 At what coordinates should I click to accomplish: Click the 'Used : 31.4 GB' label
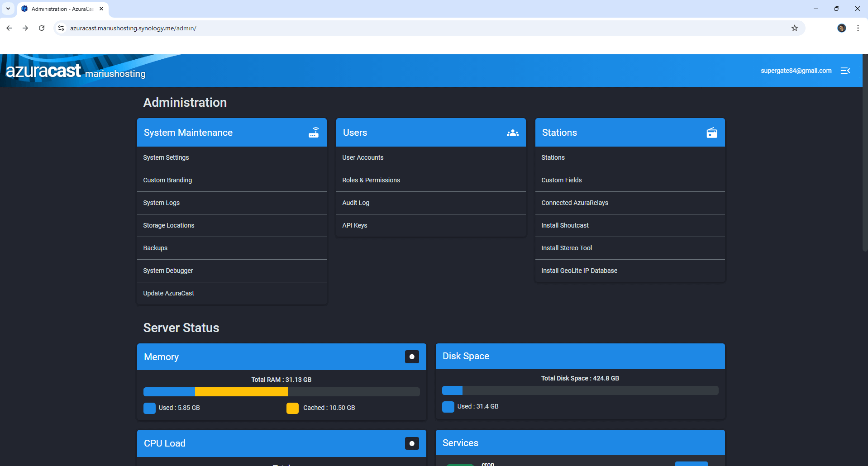(478, 406)
